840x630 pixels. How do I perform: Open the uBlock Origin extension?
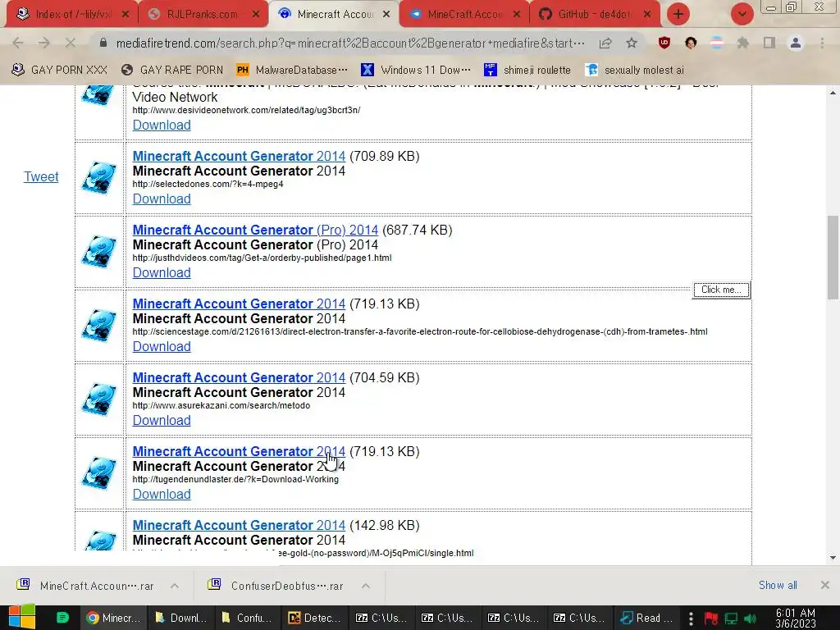(x=664, y=43)
